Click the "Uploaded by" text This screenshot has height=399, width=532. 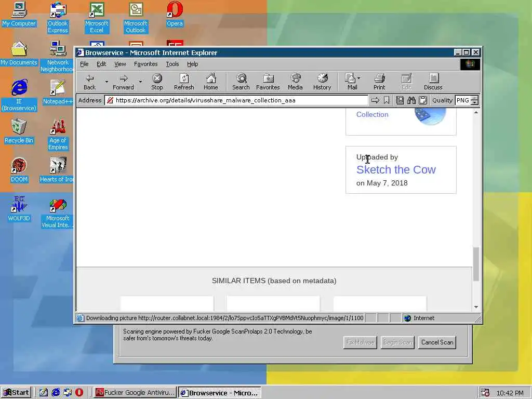coord(377,157)
